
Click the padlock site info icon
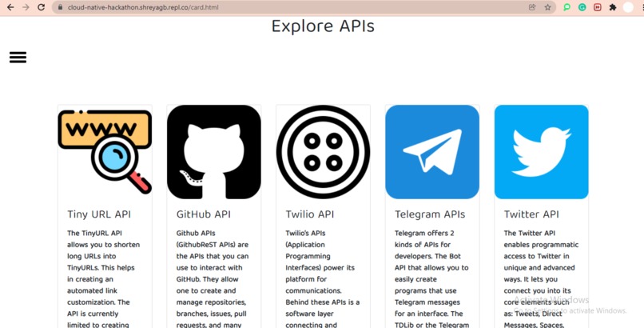click(x=60, y=7)
